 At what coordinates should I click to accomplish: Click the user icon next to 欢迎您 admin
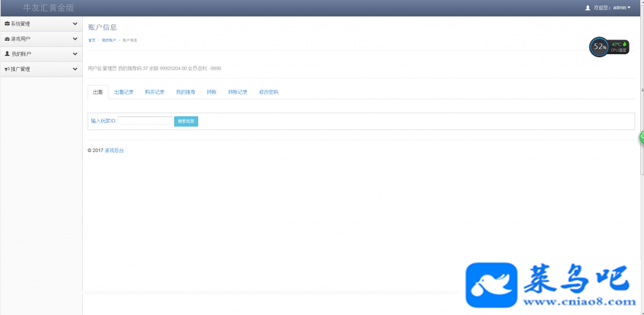[588, 8]
